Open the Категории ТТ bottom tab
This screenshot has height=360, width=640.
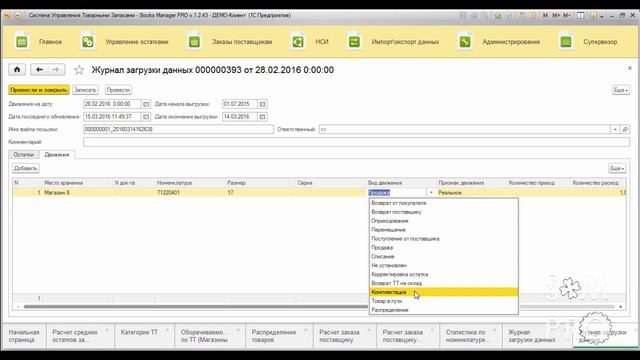point(144,336)
